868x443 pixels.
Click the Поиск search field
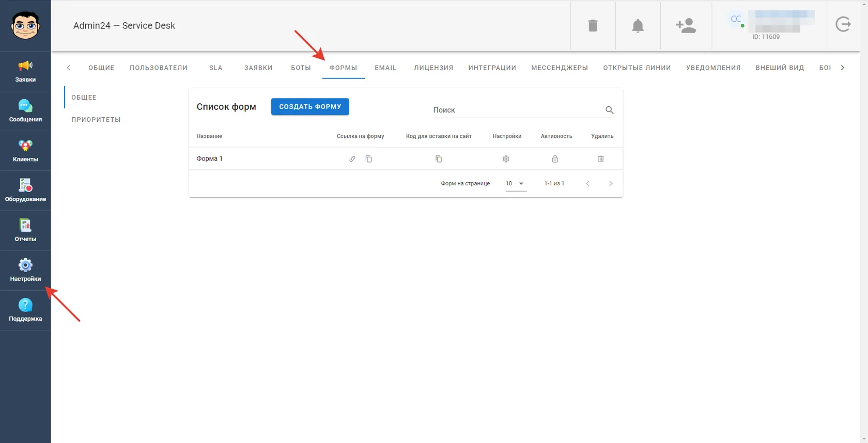[518, 110]
